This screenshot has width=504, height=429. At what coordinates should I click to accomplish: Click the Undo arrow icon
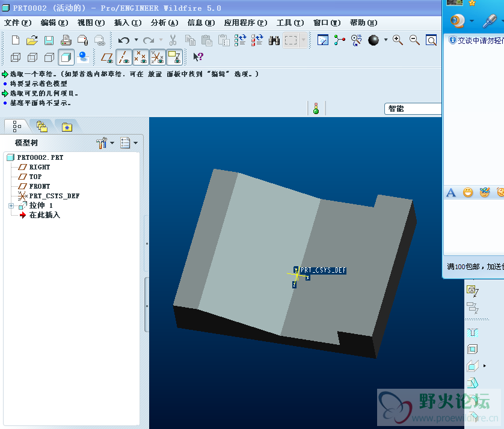click(124, 40)
